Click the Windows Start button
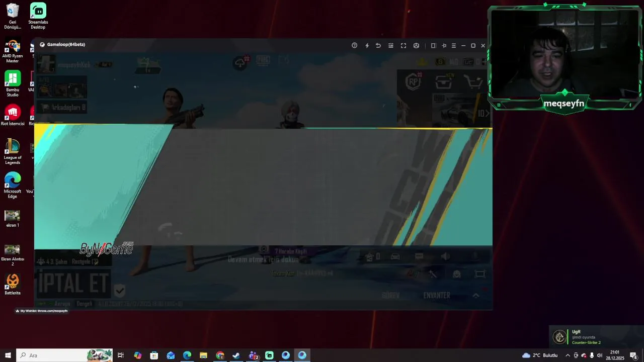644x362 pixels. click(x=8, y=355)
